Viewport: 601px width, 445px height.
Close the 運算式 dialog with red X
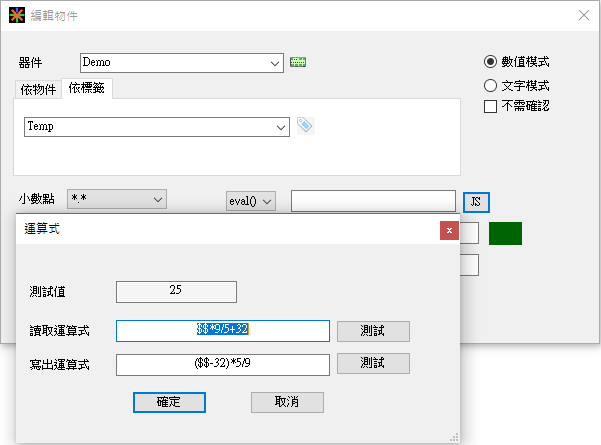coord(449,230)
